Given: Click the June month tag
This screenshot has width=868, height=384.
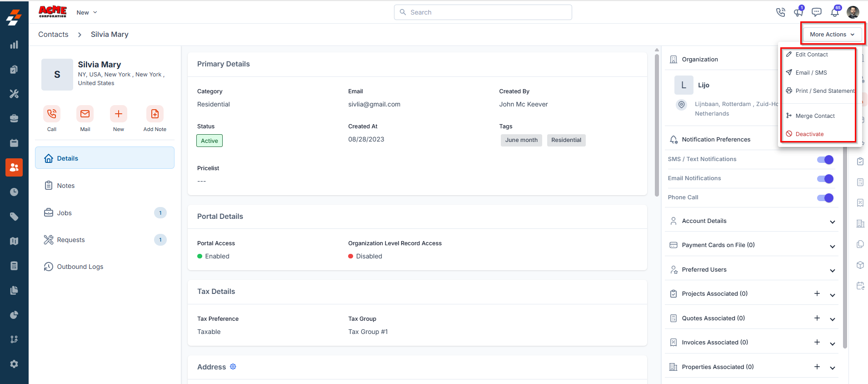Looking at the screenshot, I should pos(521,140).
